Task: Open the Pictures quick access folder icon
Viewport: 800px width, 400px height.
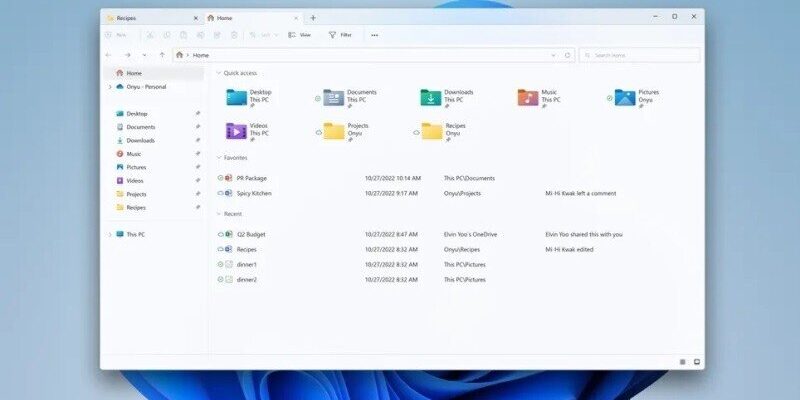Action: coord(625,97)
